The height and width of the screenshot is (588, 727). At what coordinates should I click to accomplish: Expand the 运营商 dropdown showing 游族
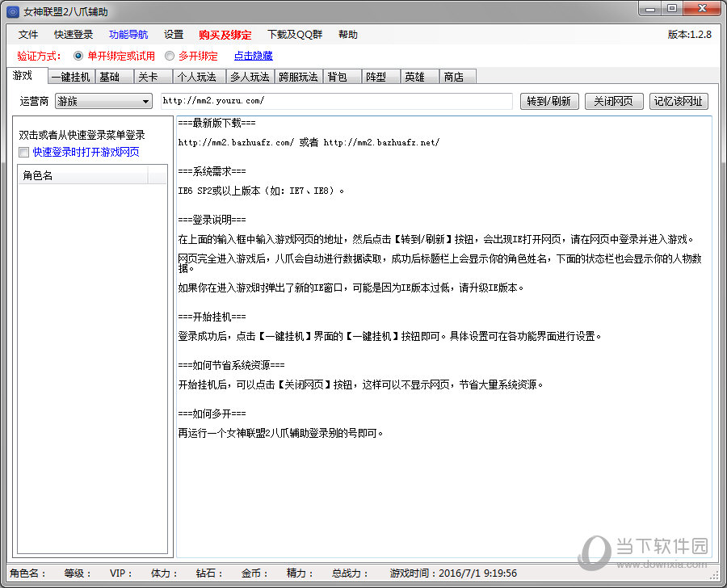click(x=103, y=101)
